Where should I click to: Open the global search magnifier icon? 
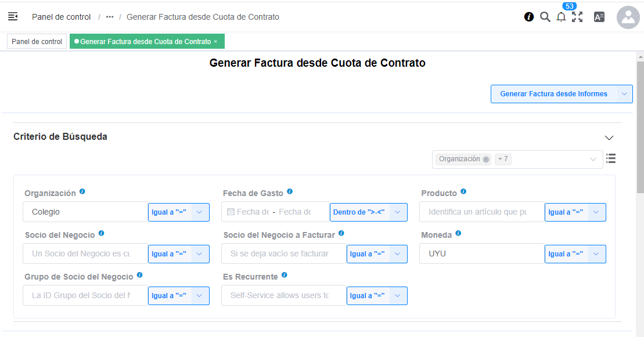point(545,17)
